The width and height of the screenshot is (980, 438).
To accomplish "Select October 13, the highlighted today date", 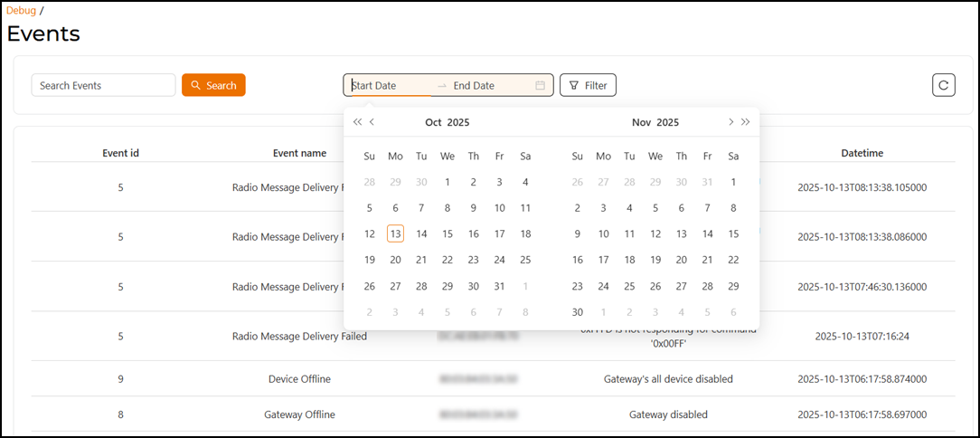I will [396, 234].
